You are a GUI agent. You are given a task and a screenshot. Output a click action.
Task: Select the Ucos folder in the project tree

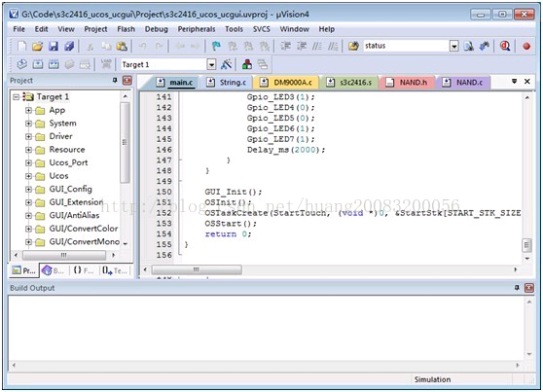(58, 176)
